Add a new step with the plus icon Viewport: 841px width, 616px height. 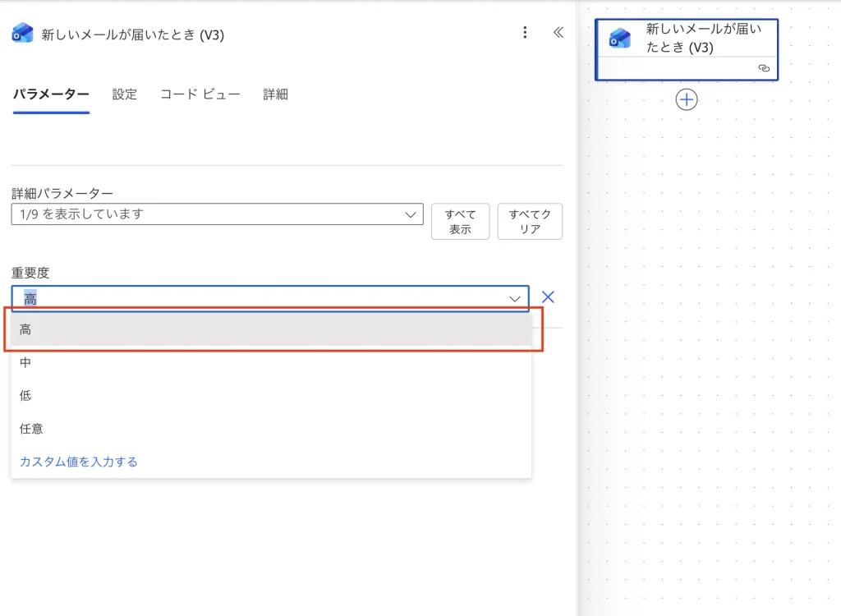pos(686,99)
